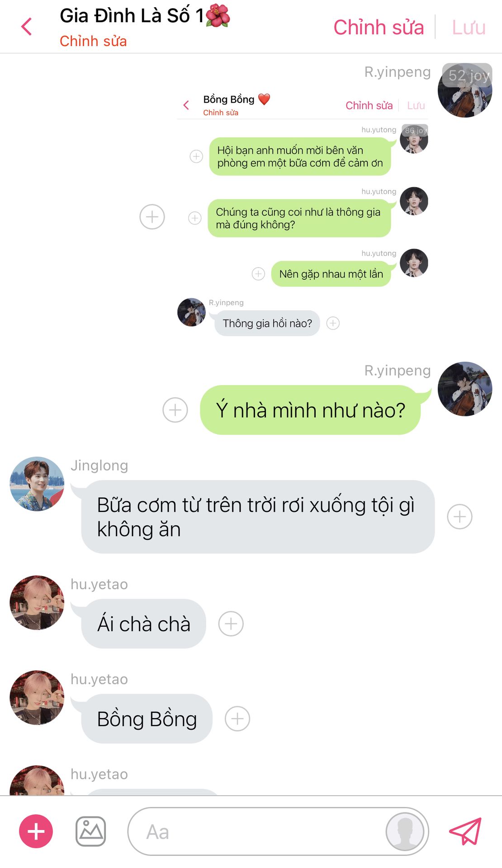This screenshot has height=868, width=502.
Task: Send message with paper plane icon
Action: [x=465, y=831]
